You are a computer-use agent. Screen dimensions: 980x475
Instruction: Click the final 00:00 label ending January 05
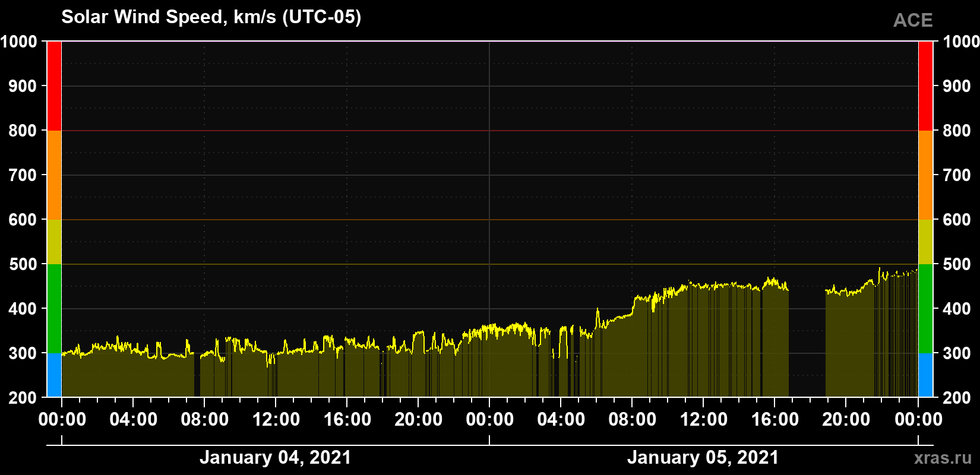pos(918,420)
